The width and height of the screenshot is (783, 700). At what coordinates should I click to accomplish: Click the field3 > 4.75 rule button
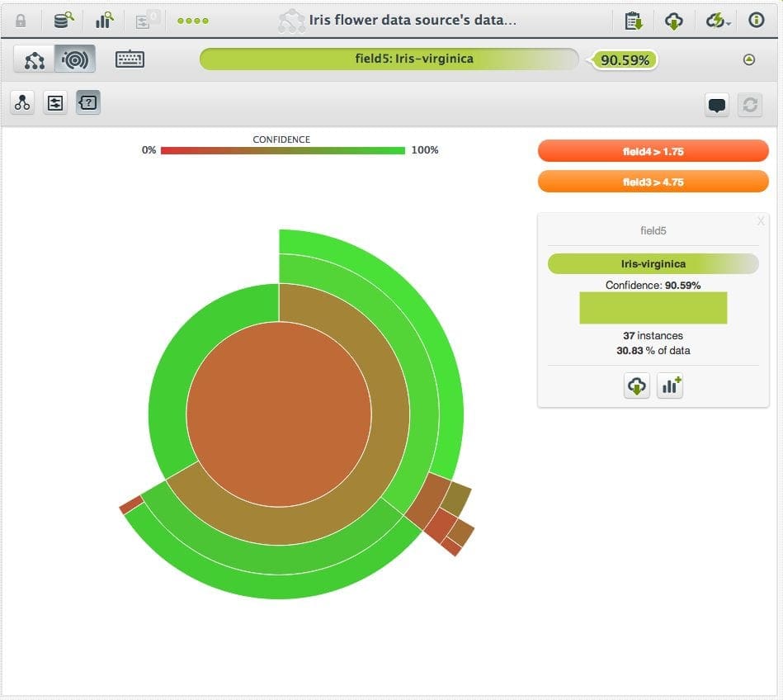[653, 181]
